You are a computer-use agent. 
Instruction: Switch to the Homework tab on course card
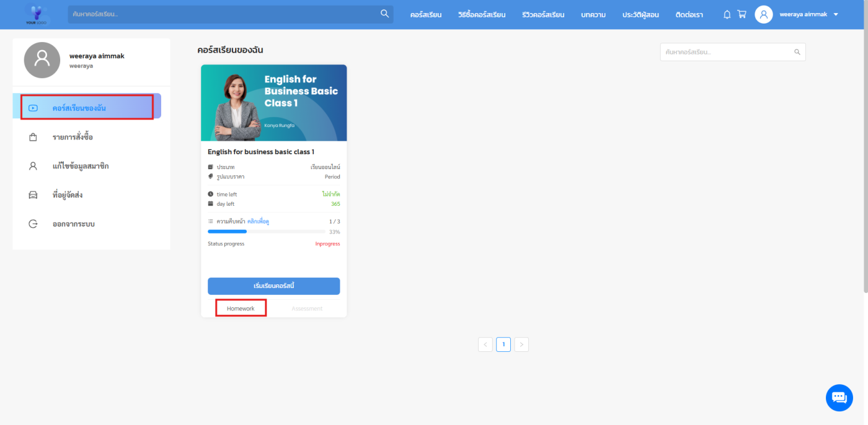(241, 309)
